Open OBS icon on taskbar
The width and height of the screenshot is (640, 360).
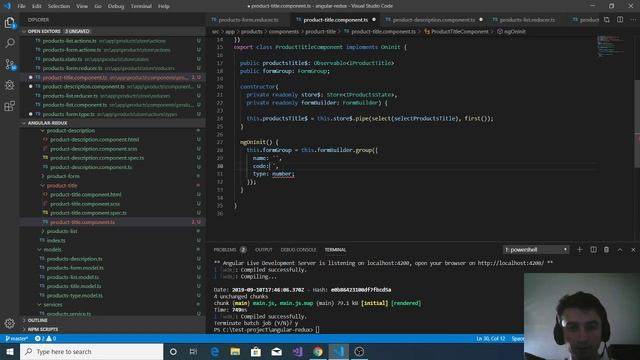359,351
